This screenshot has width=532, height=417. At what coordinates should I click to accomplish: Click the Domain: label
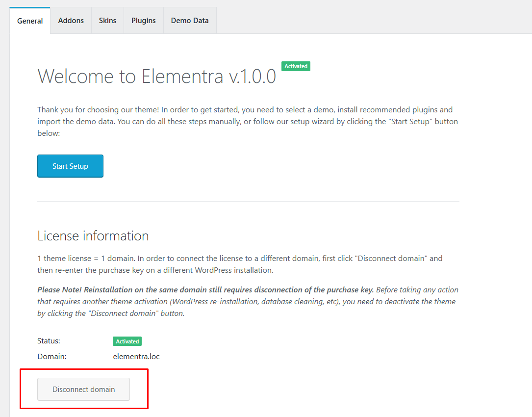click(x=51, y=357)
